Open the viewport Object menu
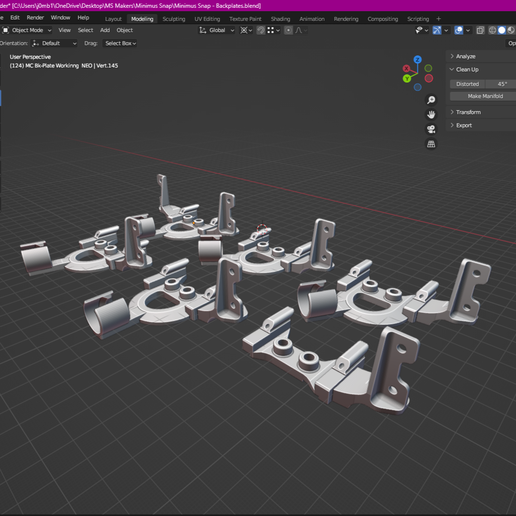Screen dimensions: 516x516 click(124, 30)
